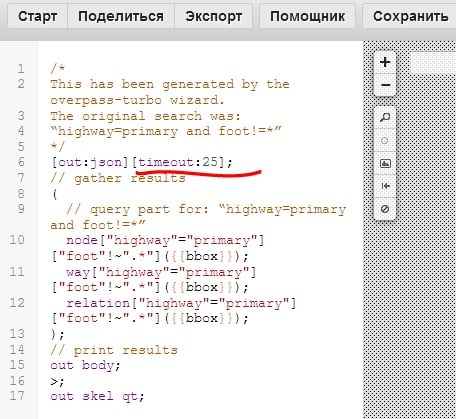Image resolution: width=456 pixels, height=419 pixels.
Task: Click the way keyword on line 11
Action: tap(78, 272)
